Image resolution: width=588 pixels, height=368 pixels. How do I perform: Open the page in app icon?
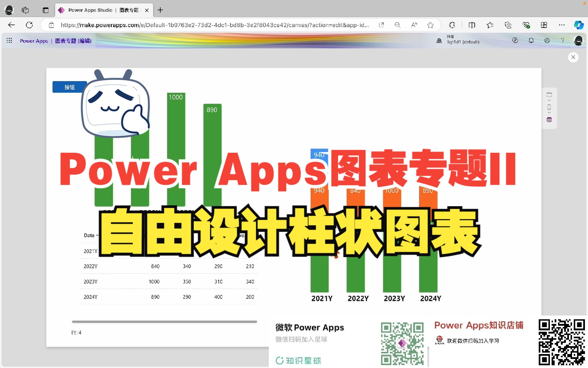tap(381, 25)
